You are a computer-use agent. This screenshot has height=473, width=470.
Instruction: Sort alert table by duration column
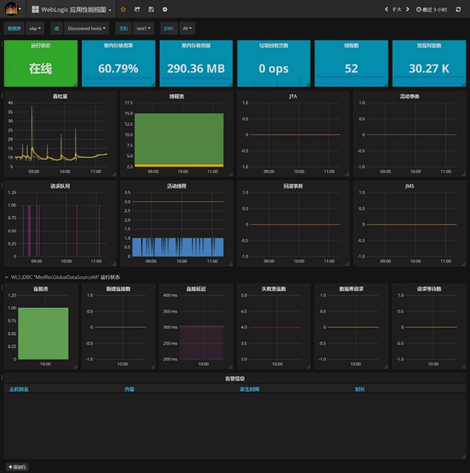click(x=360, y=389)
